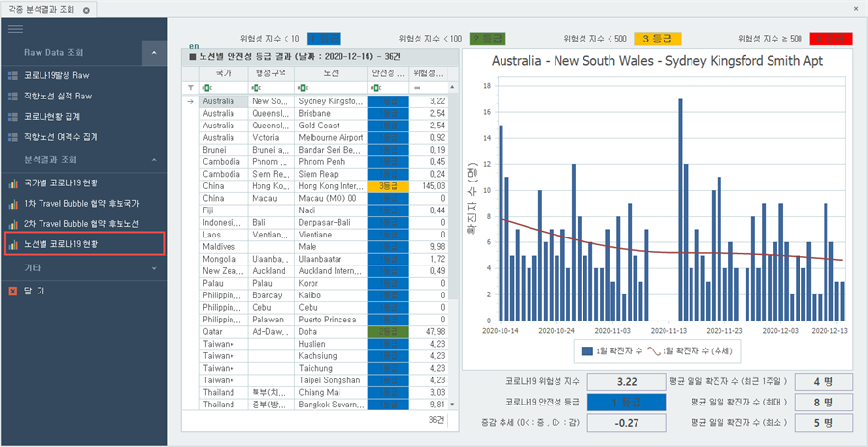868x447 pixels.
Task: Click the 코로나19 위험성 지수 value 3.22
Action: click(x=627, y=382)
